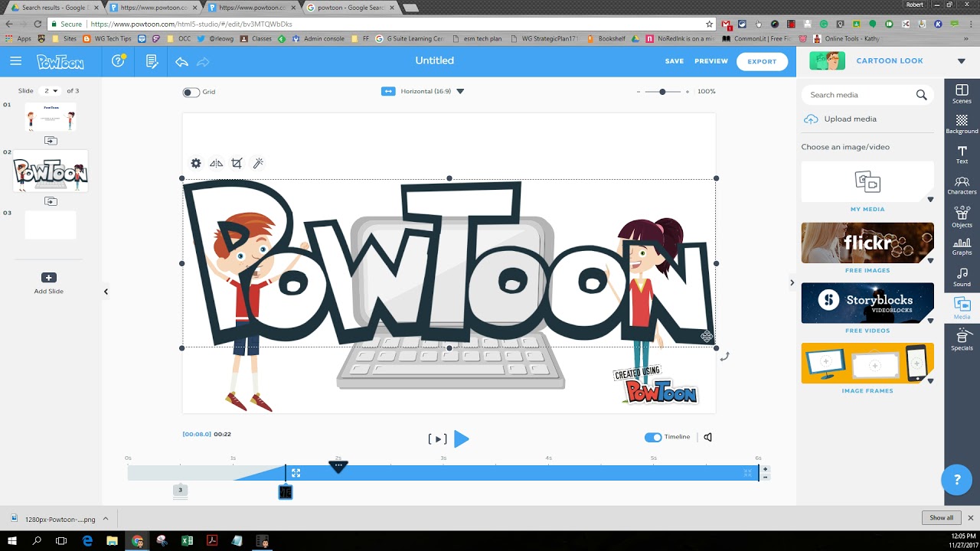Screen dimensions: 980x551
Task: Open the Powtoon hamburger menu
Action: click(x=16, y=60)
